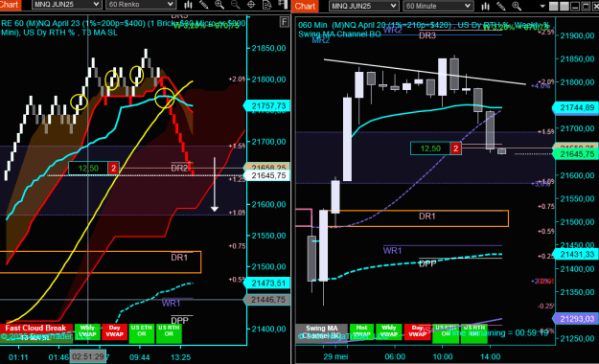Click the 21473,51 price marker on Renko axis
The height and width of the screenshot is (364, 599).
(x=267, y=283)
